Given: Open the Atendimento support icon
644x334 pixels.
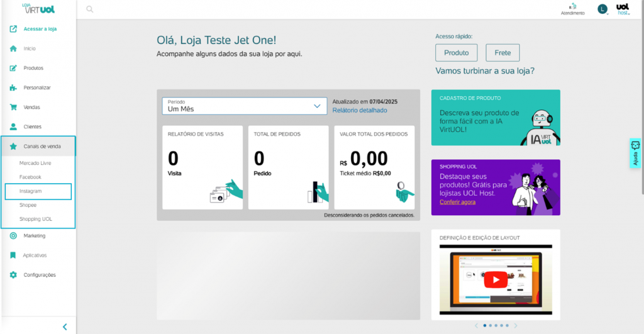Looking at the screenshot, I should point(572,9).
